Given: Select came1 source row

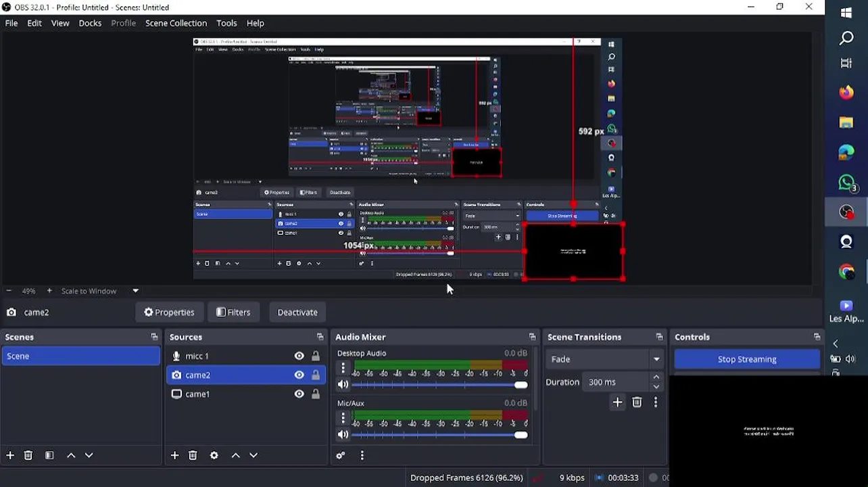Looking at the screenshot, I should click(246, 394).
